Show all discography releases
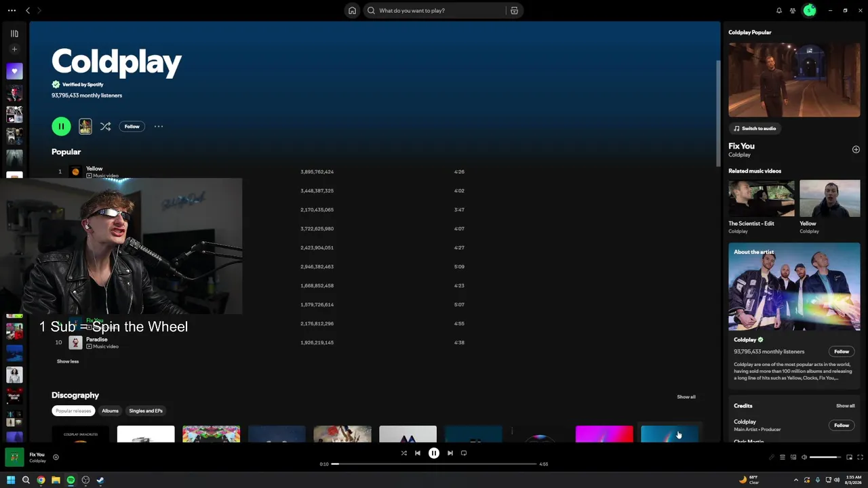Viewport: 868px width, 488px height. coord(686,396)
